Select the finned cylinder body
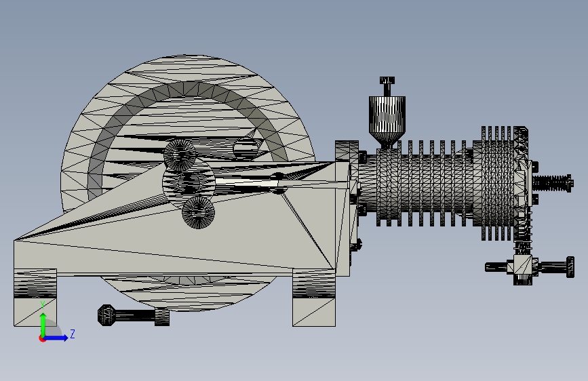 (424, 184)
